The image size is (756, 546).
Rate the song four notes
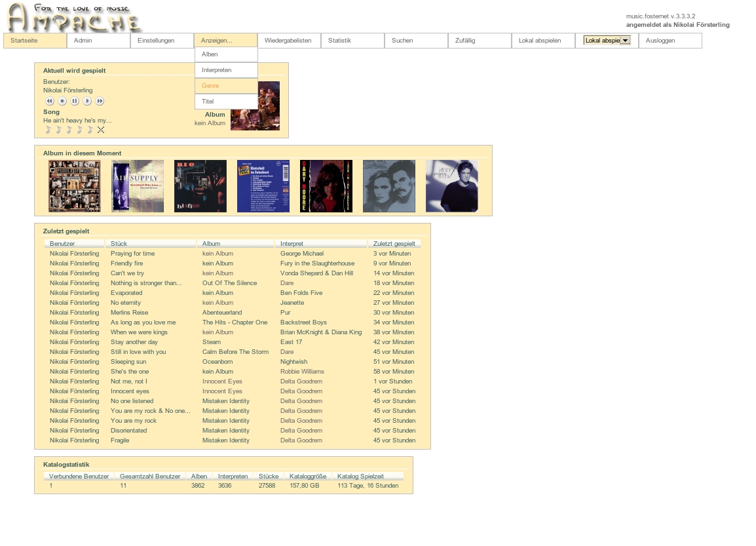pos(79,130)
